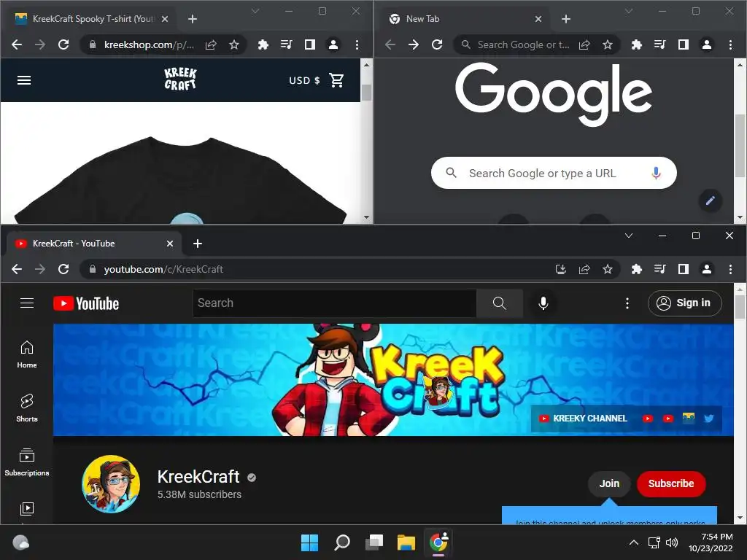
Task: Close the New Tab tab
Action: point(538,19)
